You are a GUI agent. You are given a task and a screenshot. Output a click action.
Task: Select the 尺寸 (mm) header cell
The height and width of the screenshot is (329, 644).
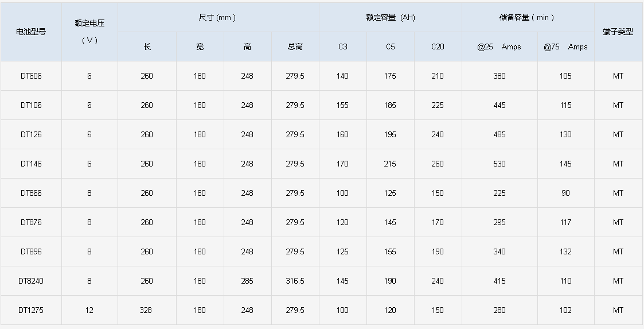tap(217, 17)
